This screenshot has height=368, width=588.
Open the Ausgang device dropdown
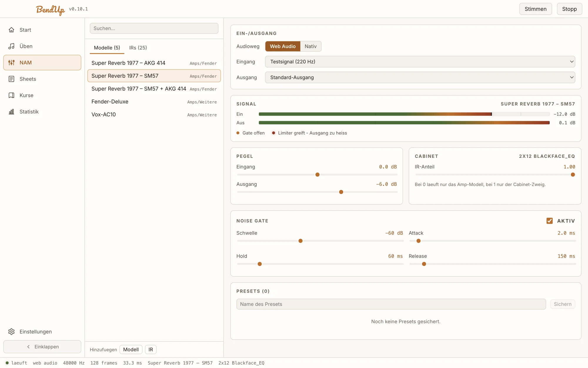click(420, 77)
